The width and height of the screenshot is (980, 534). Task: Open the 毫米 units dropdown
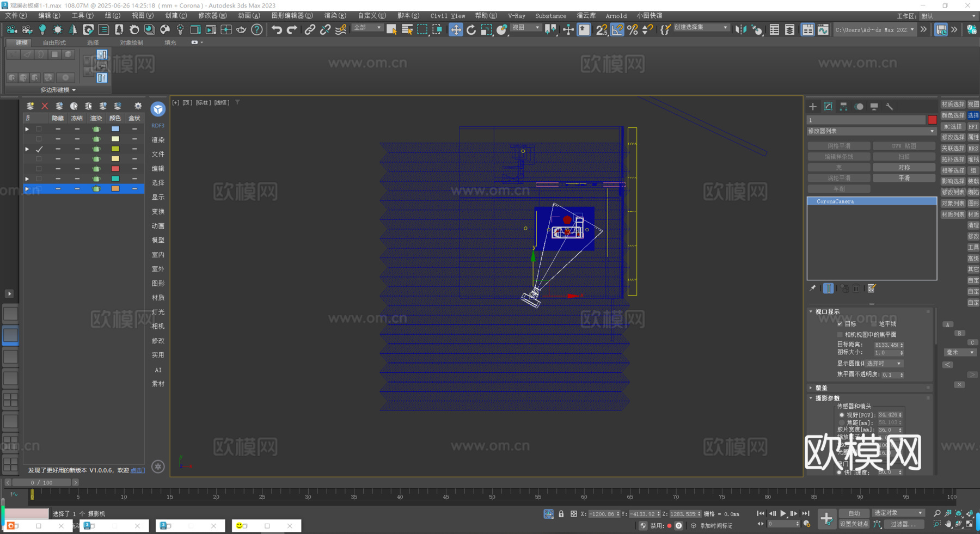tap(960, 353)
